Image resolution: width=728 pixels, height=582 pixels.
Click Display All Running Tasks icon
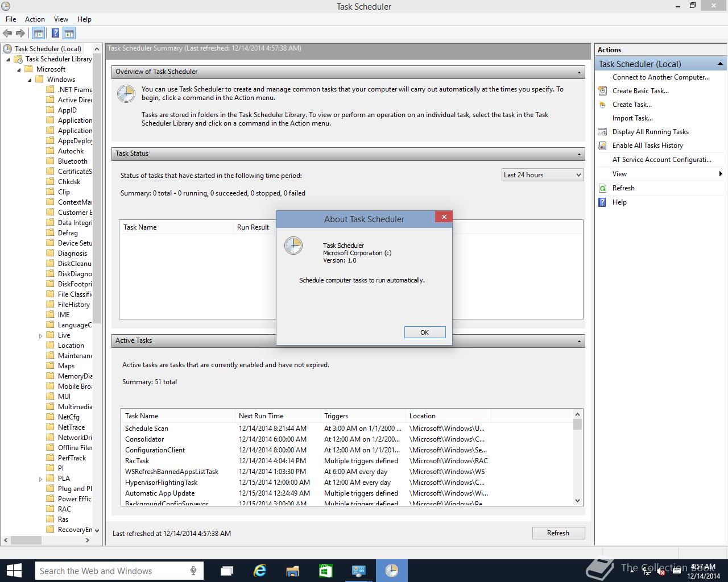602,132
